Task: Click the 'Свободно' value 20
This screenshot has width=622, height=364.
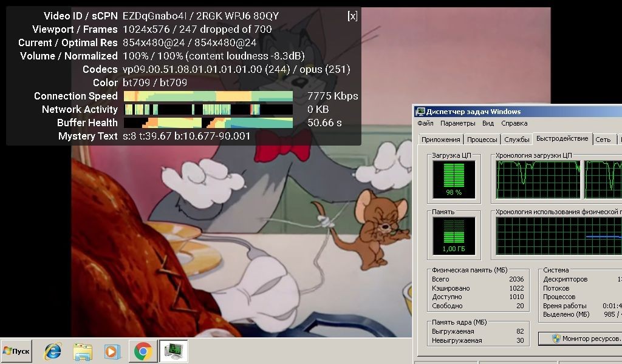Action: click(520, 306)
